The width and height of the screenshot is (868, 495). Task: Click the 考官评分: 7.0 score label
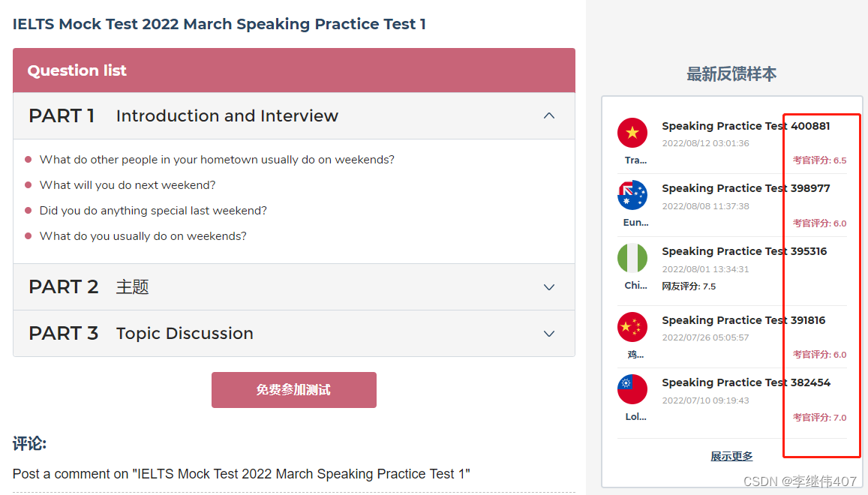pos(819,418)
